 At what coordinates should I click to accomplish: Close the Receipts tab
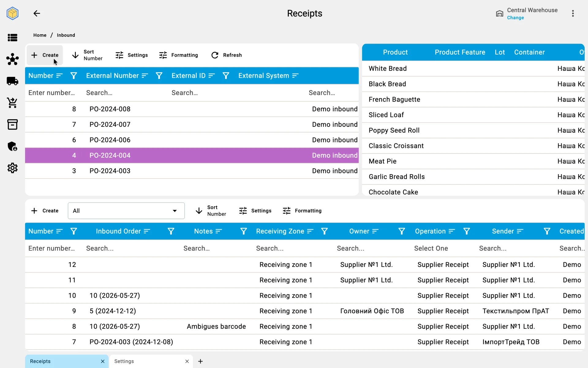[x=103, y=361]
